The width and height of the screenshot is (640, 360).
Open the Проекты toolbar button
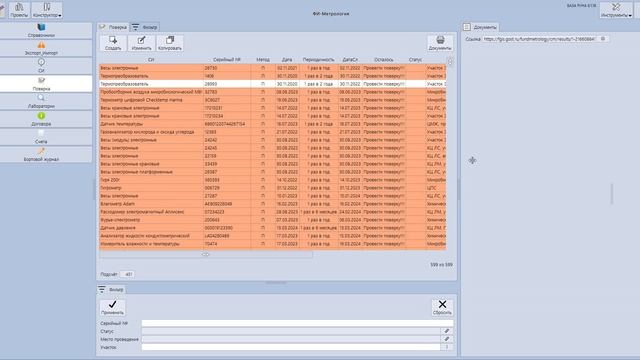click(19, 10)
